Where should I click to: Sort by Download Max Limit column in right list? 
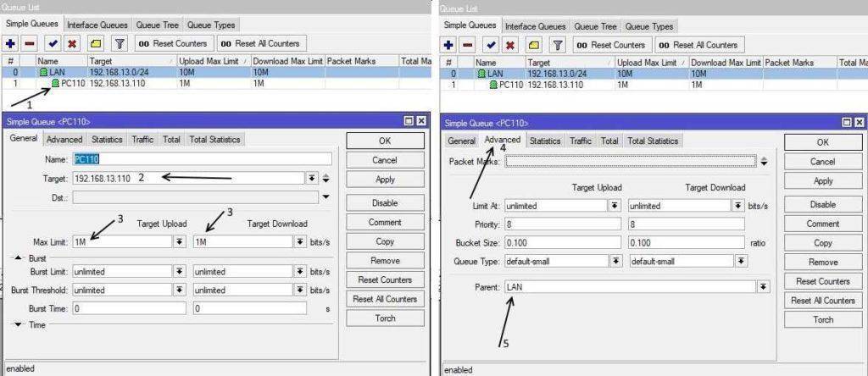pos(726,63)
